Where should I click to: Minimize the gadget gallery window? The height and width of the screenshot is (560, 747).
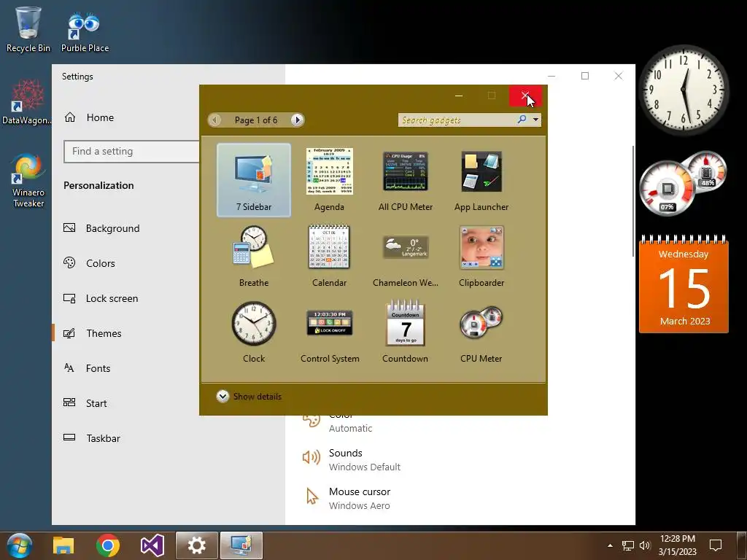[x=459, y=96]
